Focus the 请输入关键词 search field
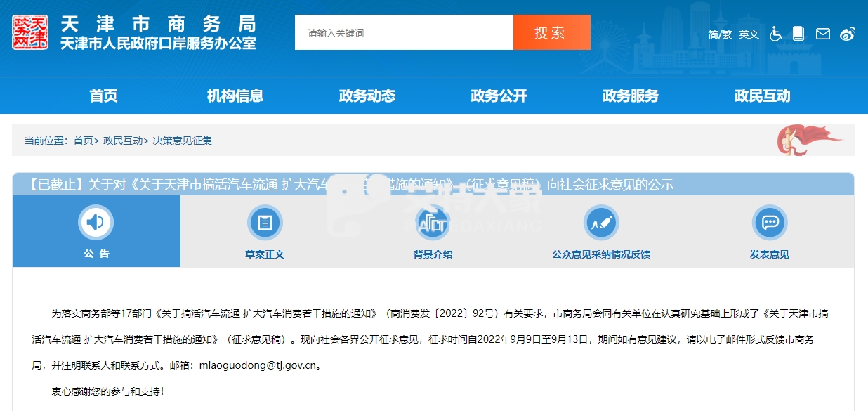This screenshot has height=411, width=868. 404,33
